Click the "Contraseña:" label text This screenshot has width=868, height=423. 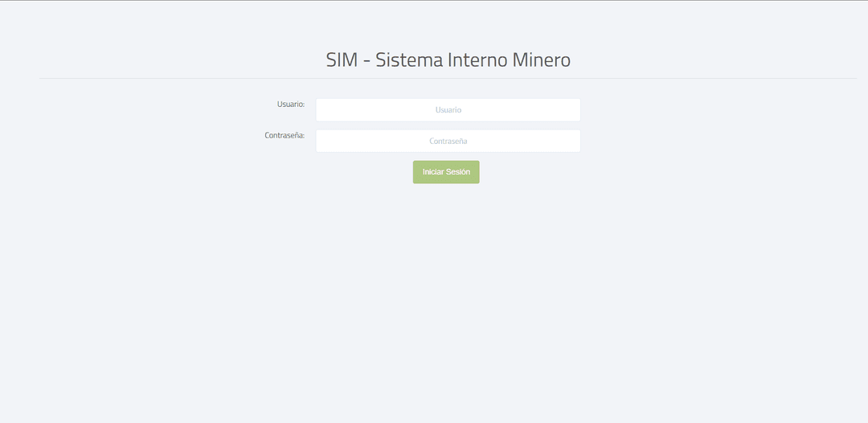[285, 135]
